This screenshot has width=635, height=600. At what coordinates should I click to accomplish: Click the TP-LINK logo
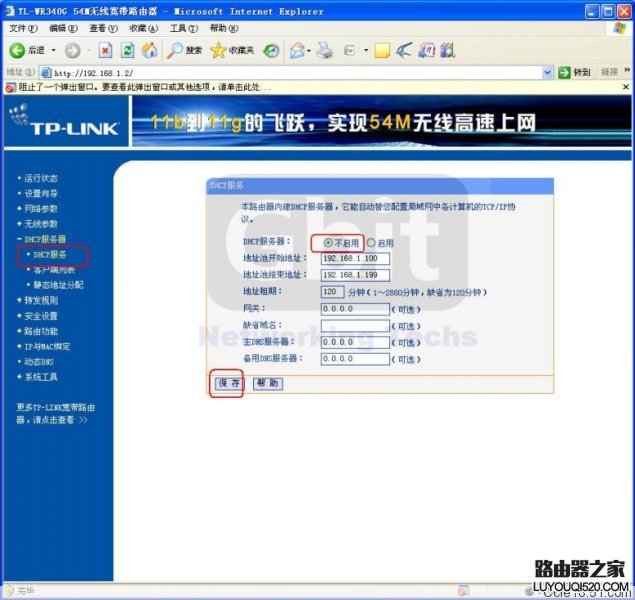pos(65,121)
